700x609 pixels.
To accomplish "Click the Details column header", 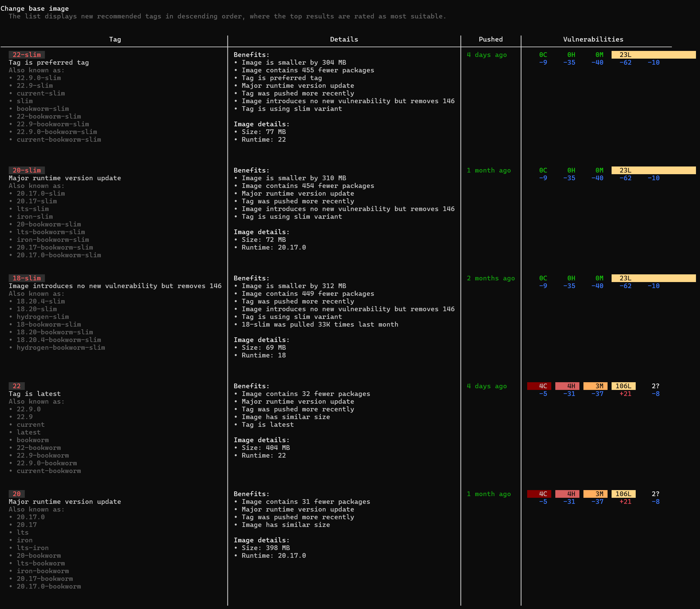I will 344,40.
